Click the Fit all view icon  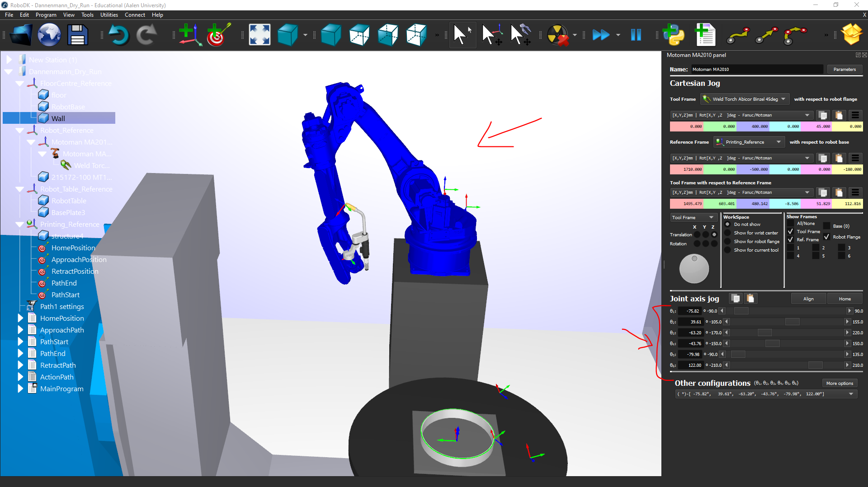coord(259,35)
